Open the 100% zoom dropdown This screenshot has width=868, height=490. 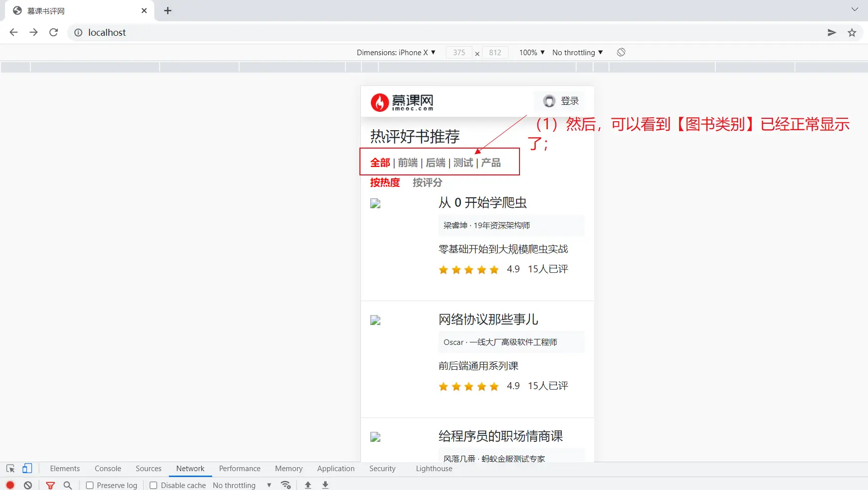[531, 52]
